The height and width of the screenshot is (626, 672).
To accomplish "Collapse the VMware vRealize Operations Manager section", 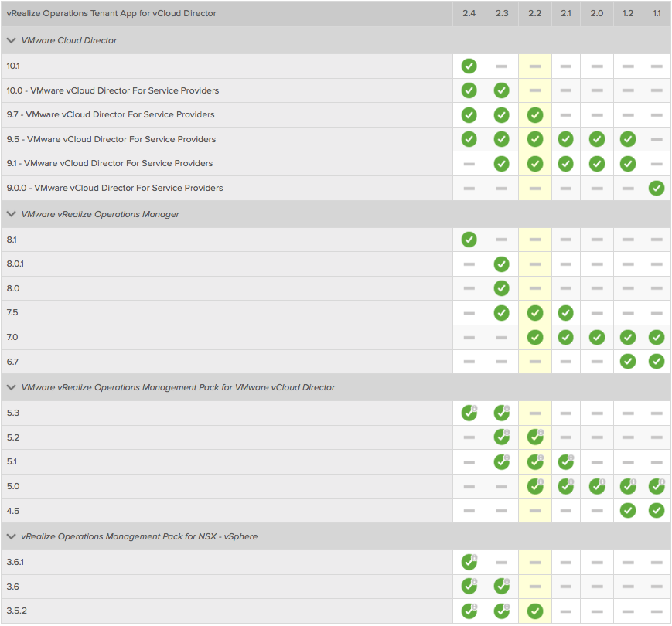I will pos(12,214).
